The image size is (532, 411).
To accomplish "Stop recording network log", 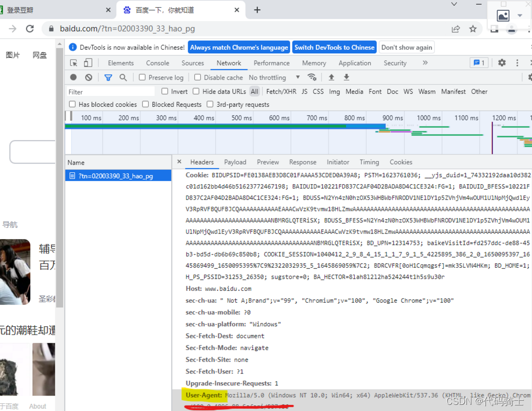I will (73, 77).
